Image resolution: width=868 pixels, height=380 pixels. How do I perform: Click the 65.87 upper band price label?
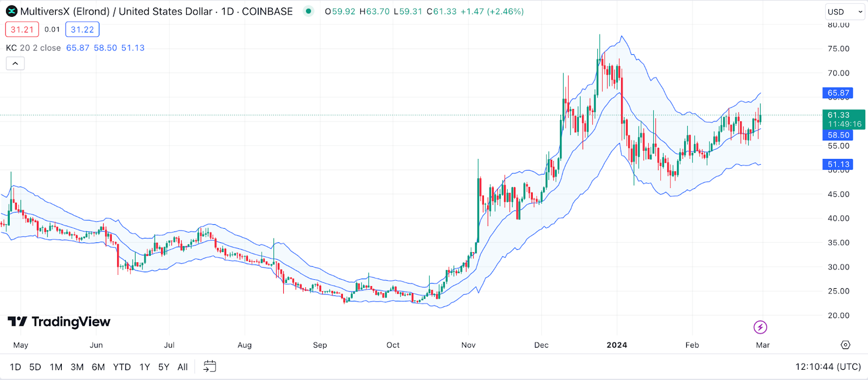pos(838,93)
